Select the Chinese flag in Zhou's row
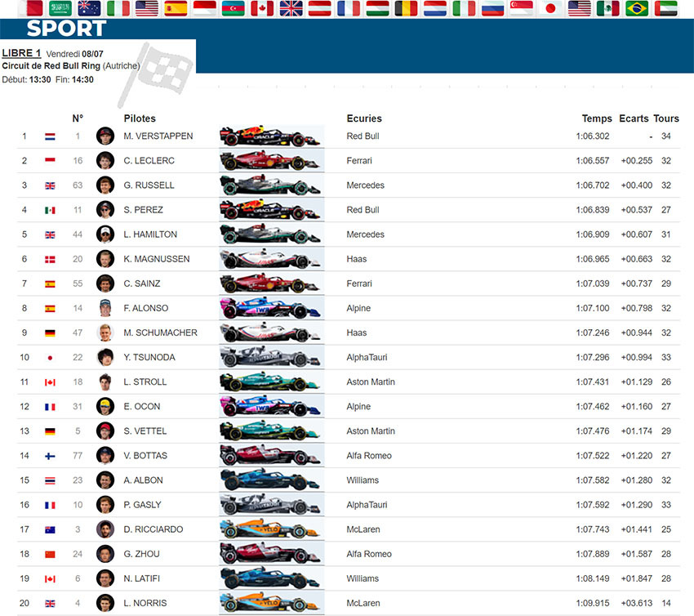The width and height of the screenshot is (694, 616). pos(50,554)
